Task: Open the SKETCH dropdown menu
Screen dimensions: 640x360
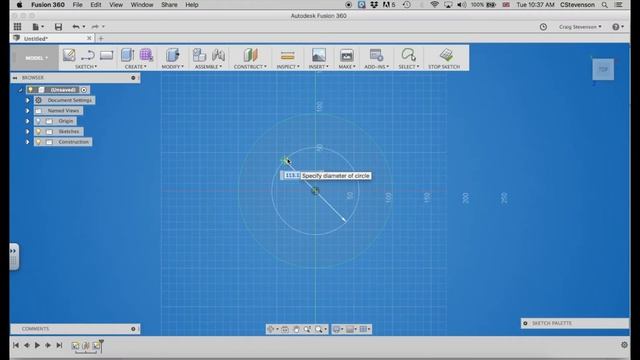Action: 86,67
